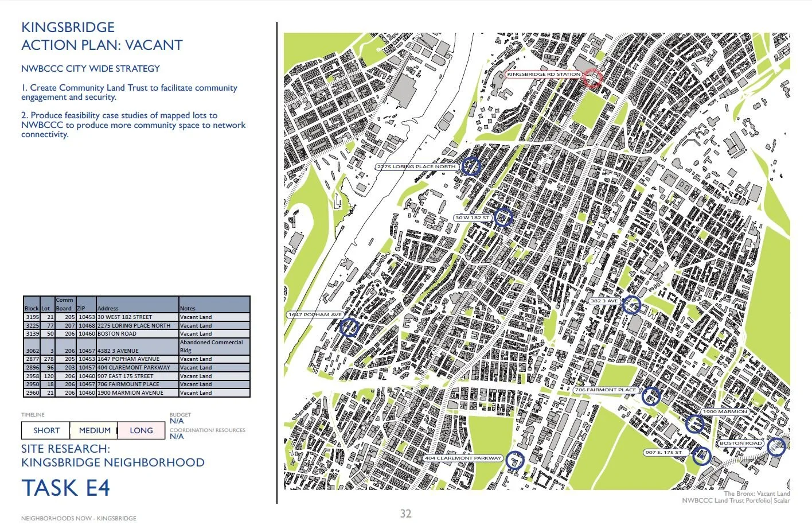This screenshot has height=525, width=812.
Task: Select the blue circle marker beside 30 W 182 ST
Action: (503, 217)
